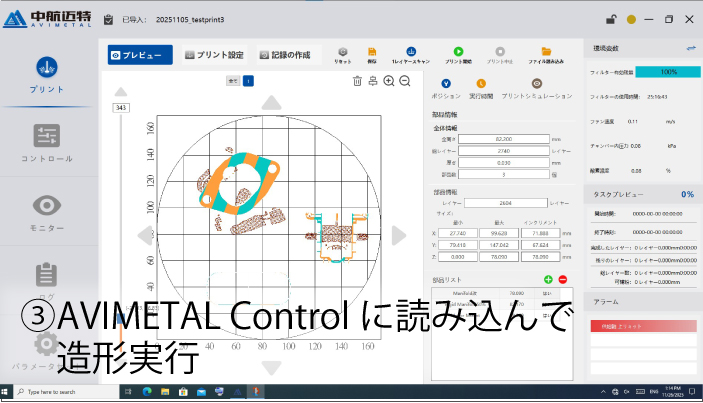Click the yellow status dot in title bar

(x=631, y=19)
